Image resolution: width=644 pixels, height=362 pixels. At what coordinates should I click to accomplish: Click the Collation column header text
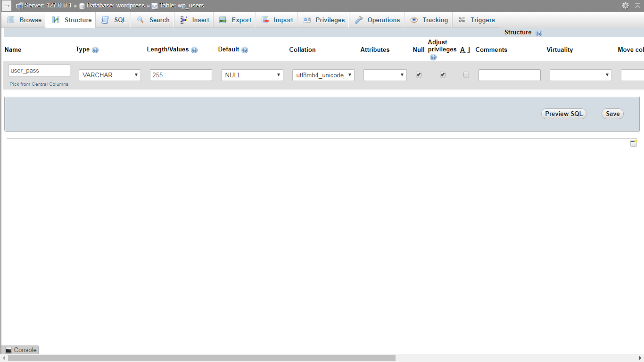click(x=303, y=50)
